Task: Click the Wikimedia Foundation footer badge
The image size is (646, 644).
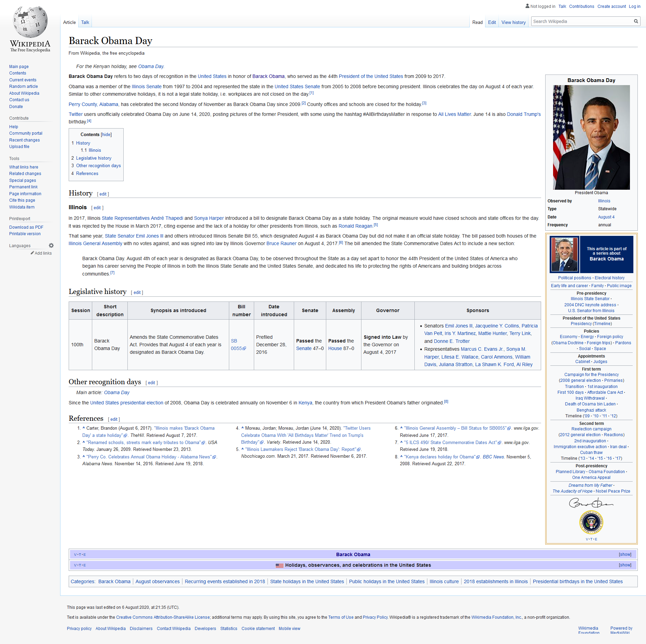Action: pyautogui.click(x=588, y=630)
